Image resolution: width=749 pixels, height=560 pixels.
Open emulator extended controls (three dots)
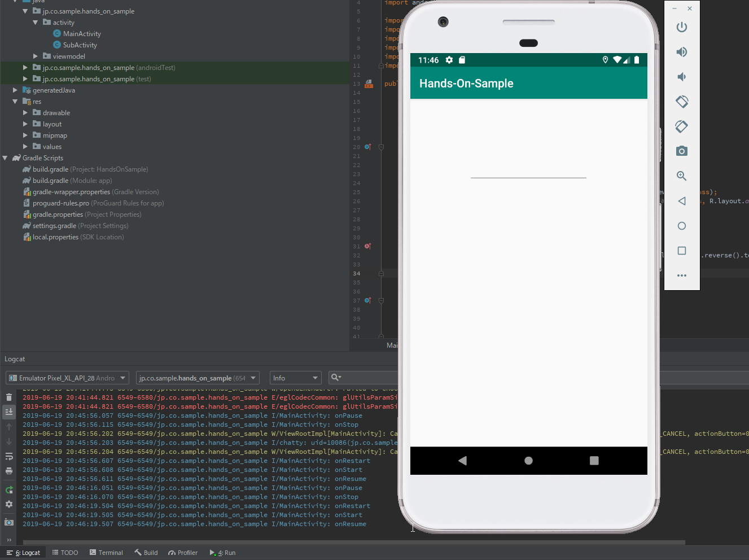(x=682, y=275)
